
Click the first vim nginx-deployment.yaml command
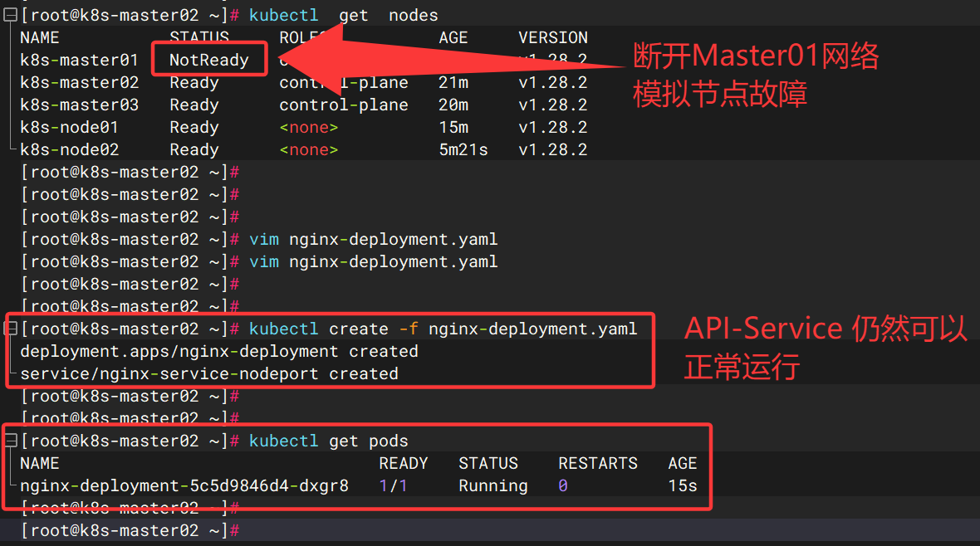[373, 239]
